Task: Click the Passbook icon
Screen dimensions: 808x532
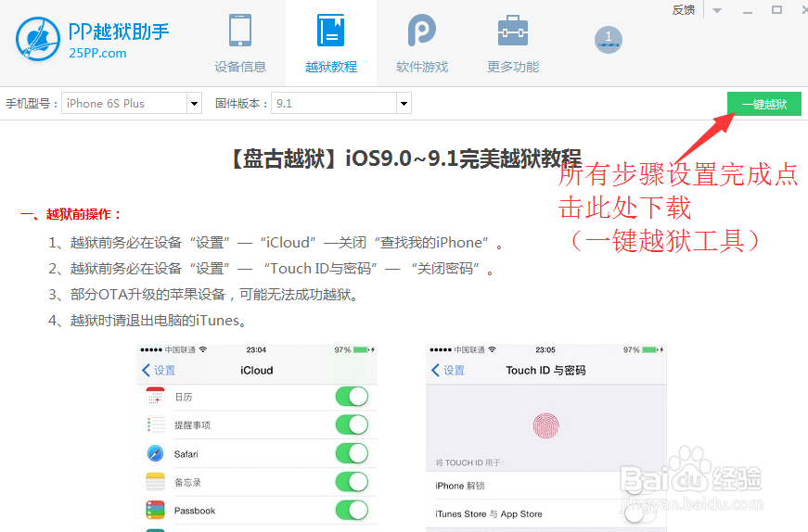Action: (x=155, y=511)
